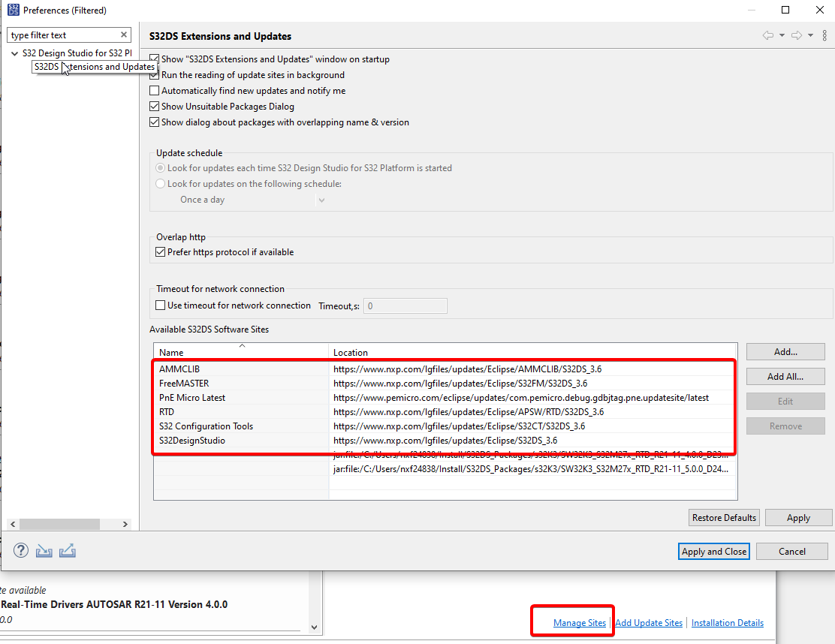Click into the Timeout seconds field
The height and width of the screenshot is (644, 835).
coord(405,306)
